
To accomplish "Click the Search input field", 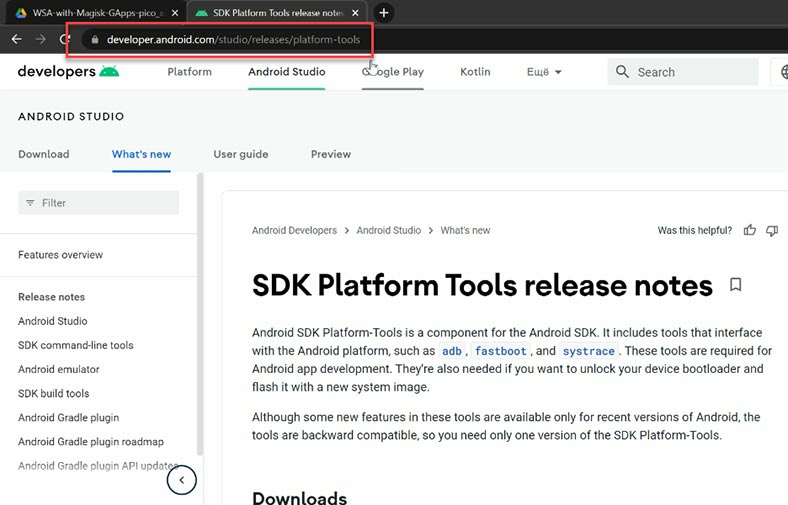I will click(683, 72).
